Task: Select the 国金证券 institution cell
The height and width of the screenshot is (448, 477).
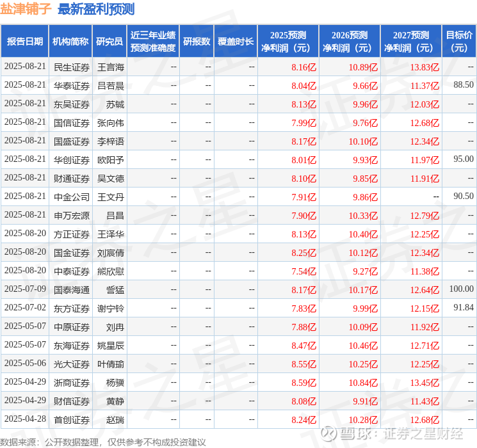Action: coord(72,253)
